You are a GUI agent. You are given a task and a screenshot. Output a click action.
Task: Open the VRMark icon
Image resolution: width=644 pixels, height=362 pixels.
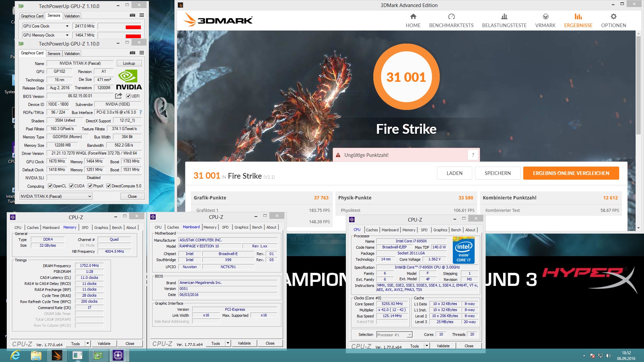[545, 17]
